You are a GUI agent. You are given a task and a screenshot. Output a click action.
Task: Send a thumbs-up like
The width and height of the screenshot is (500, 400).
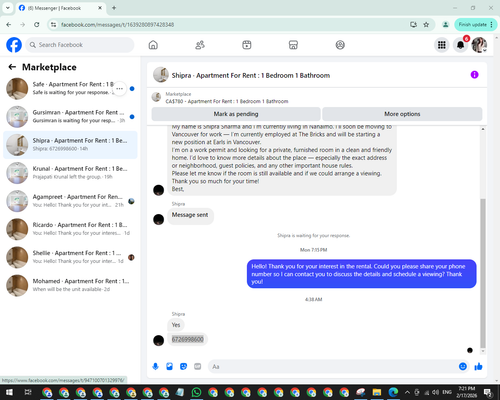479,367
